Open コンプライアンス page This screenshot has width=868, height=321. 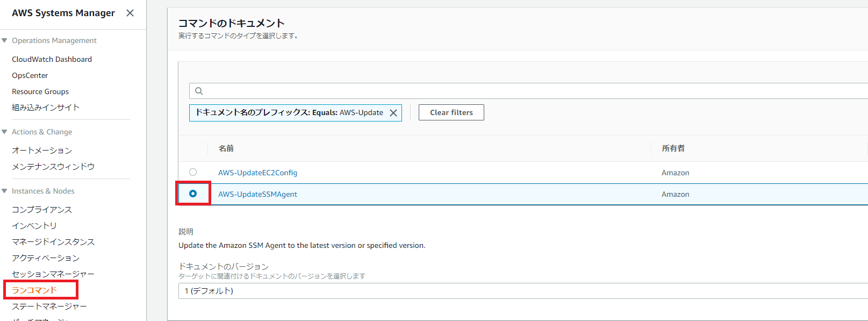pos(42,210)
